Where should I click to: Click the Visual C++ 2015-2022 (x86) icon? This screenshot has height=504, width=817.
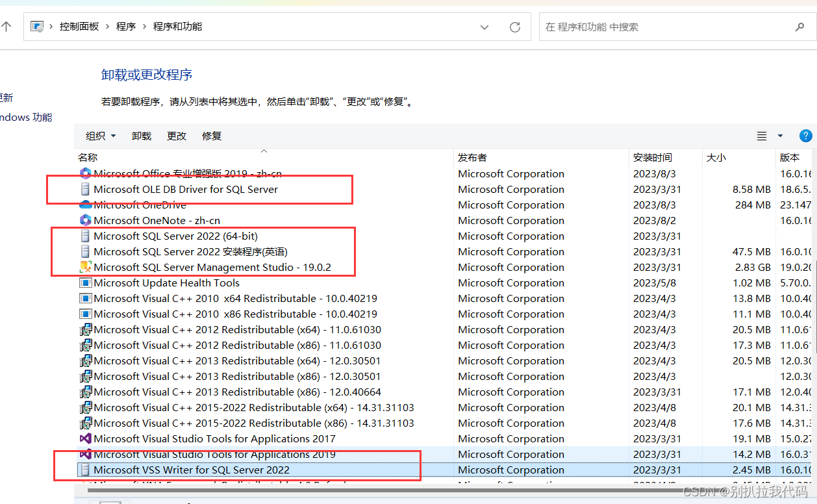pos(85,423)
